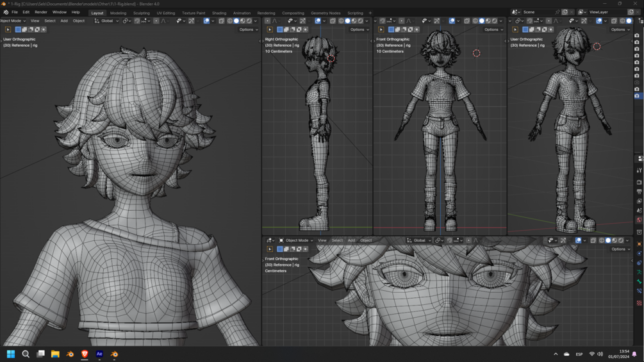This screenshot has height=362, width=644.
Task: Toggle gizmos in the left viewport
Action: click(x=192, y=21)
